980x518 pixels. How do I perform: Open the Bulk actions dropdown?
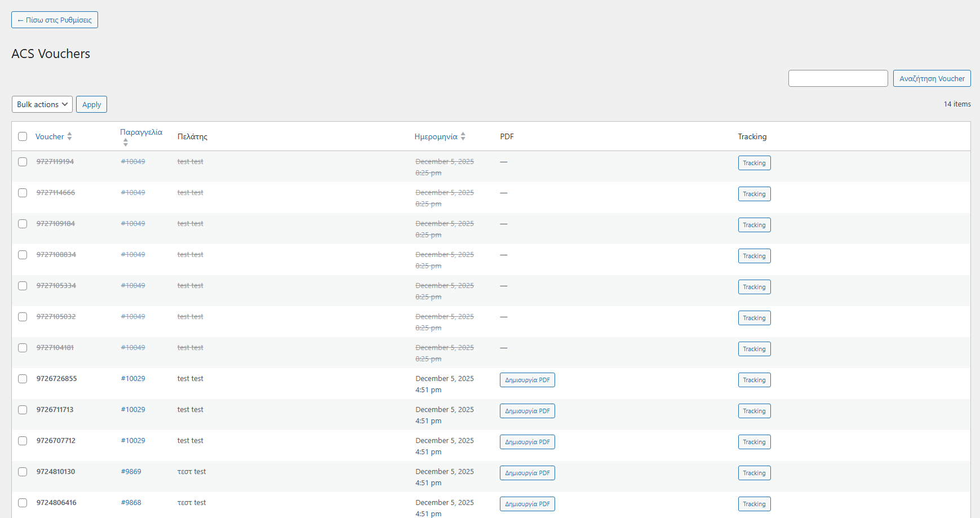coord(42,104)
